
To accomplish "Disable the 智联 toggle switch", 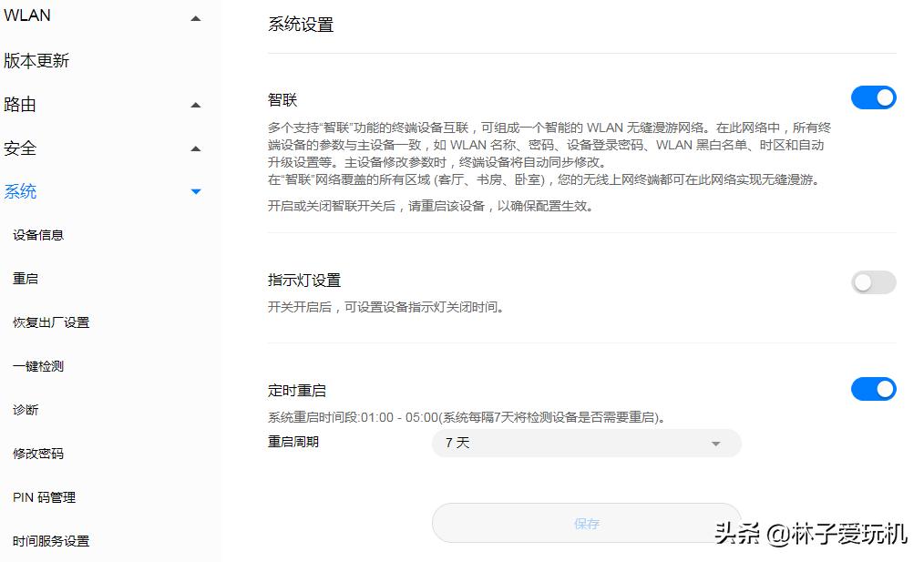I will tap(873, 97).
